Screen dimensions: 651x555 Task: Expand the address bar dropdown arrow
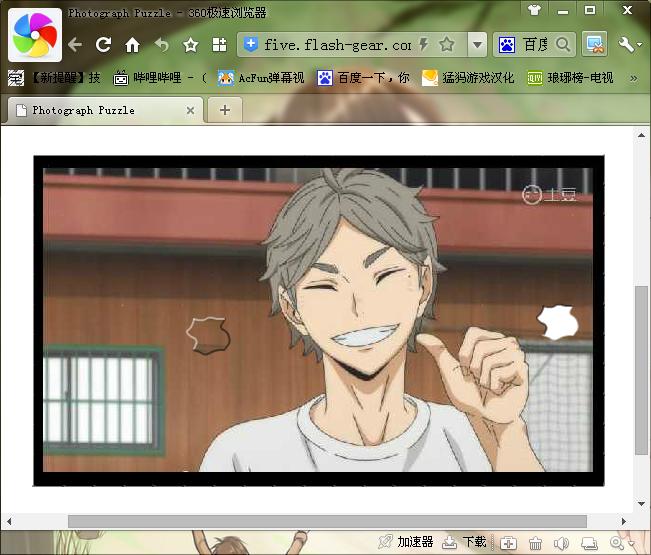477,45
